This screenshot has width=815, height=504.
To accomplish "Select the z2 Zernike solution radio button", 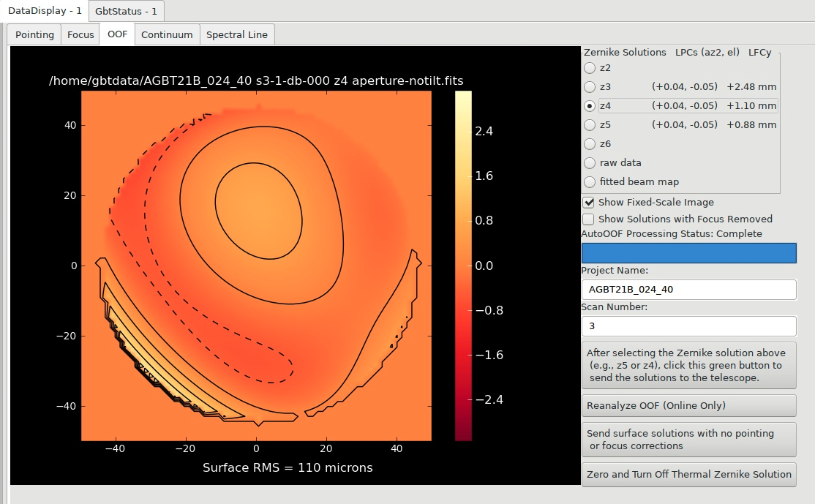I will pos(590,68).
